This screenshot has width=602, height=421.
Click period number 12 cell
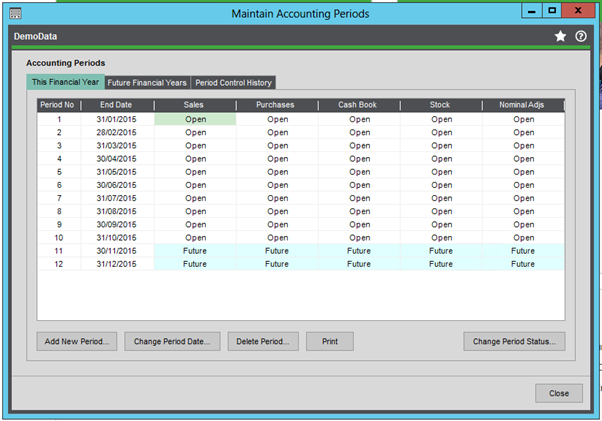click(x=59, y=264)
